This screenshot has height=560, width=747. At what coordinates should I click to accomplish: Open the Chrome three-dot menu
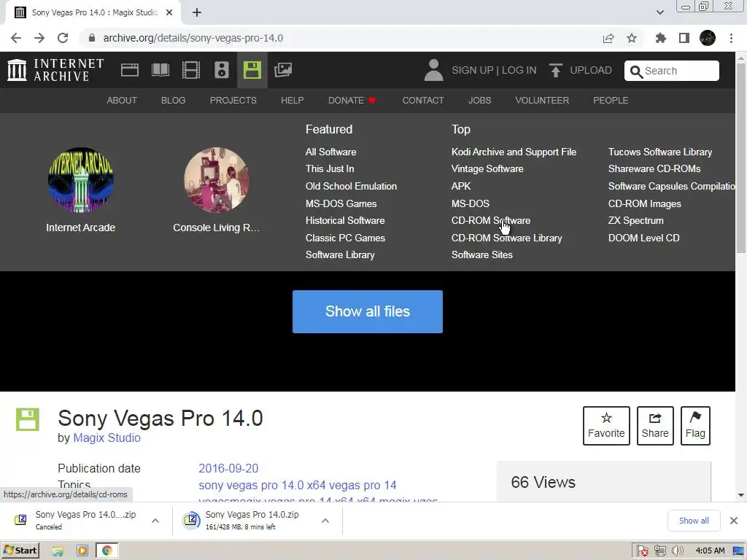pyautogui.click(x=731, y=38)
